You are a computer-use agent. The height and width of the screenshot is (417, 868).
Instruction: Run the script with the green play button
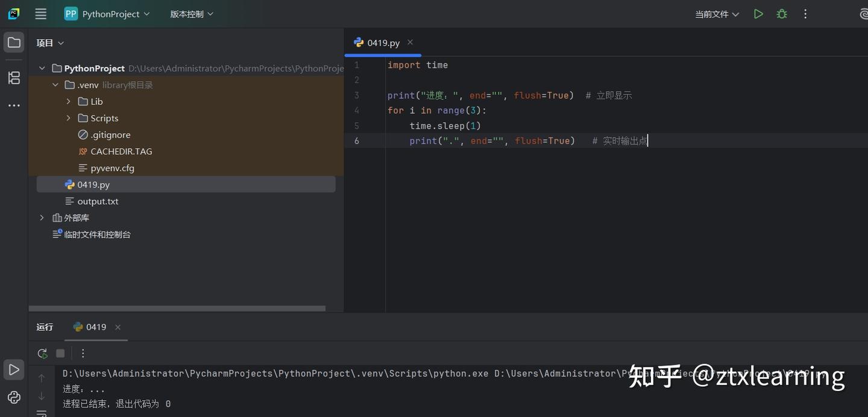(x=758, y=13)
